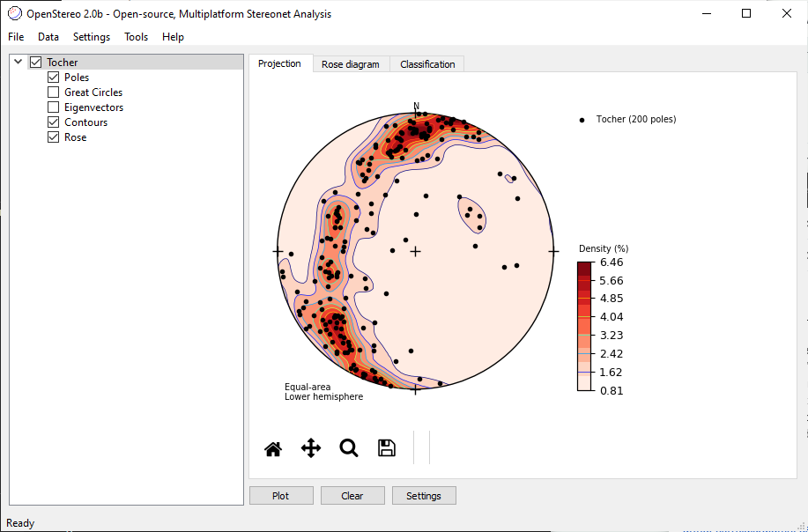Image resolution: width=808 pixels, height=532 pixels.
Task: Select the Great Circles tree item label
Action: click(93, 92)
